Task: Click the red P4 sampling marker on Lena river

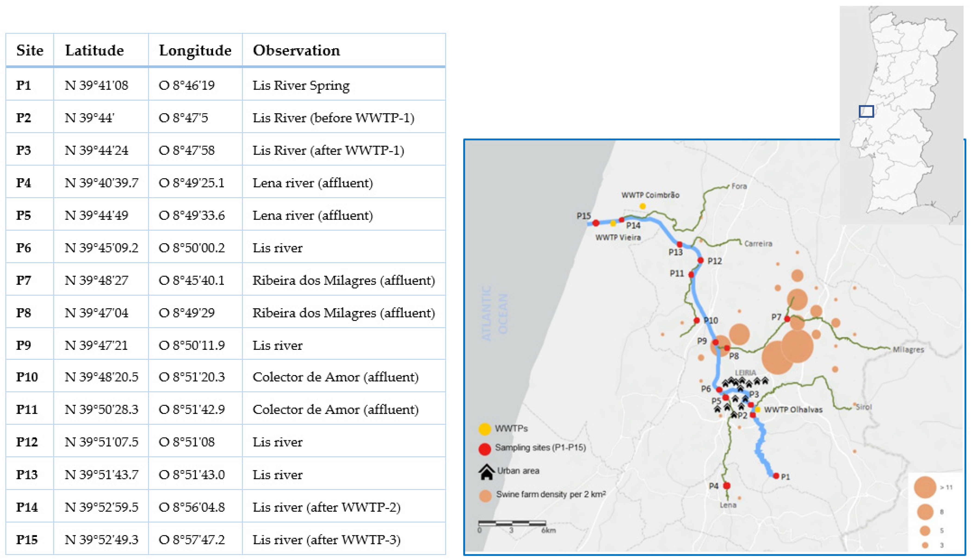Action: coord(727,486)
